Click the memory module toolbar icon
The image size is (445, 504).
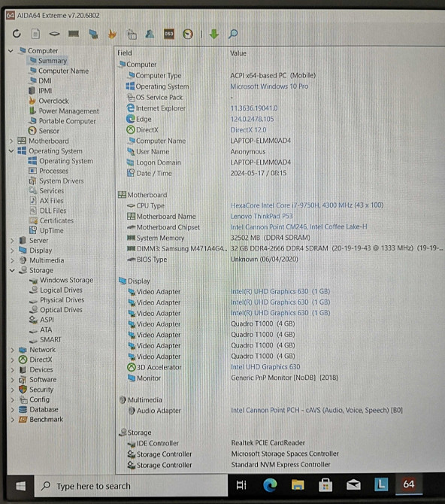click(x=74, y=33)
